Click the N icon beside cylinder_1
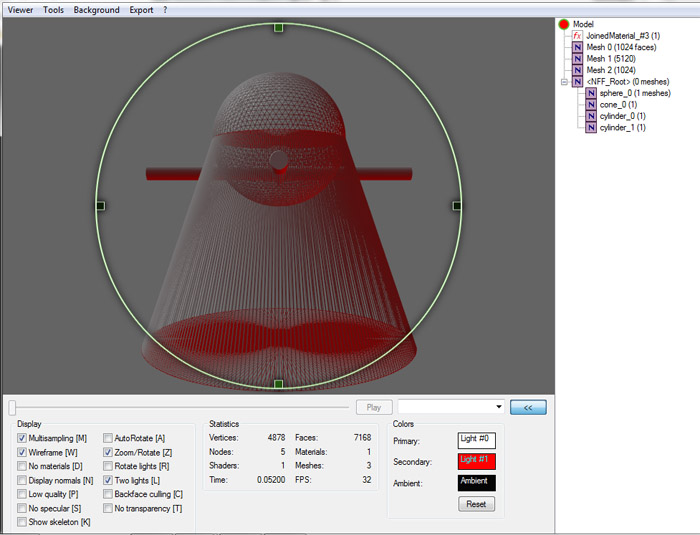Image resolution: width=700 pixels, height=535 pixels. pyautogui.click(x=591, y=128)
